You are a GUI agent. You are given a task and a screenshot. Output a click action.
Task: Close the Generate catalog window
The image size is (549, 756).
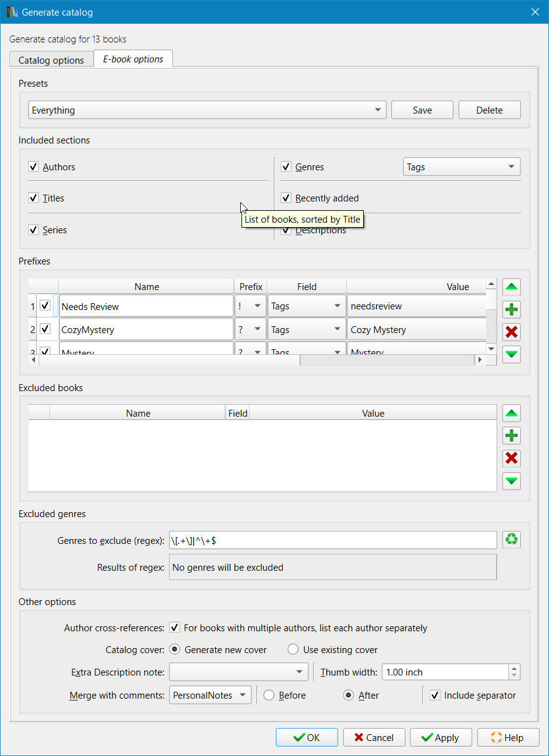point(535,12)
